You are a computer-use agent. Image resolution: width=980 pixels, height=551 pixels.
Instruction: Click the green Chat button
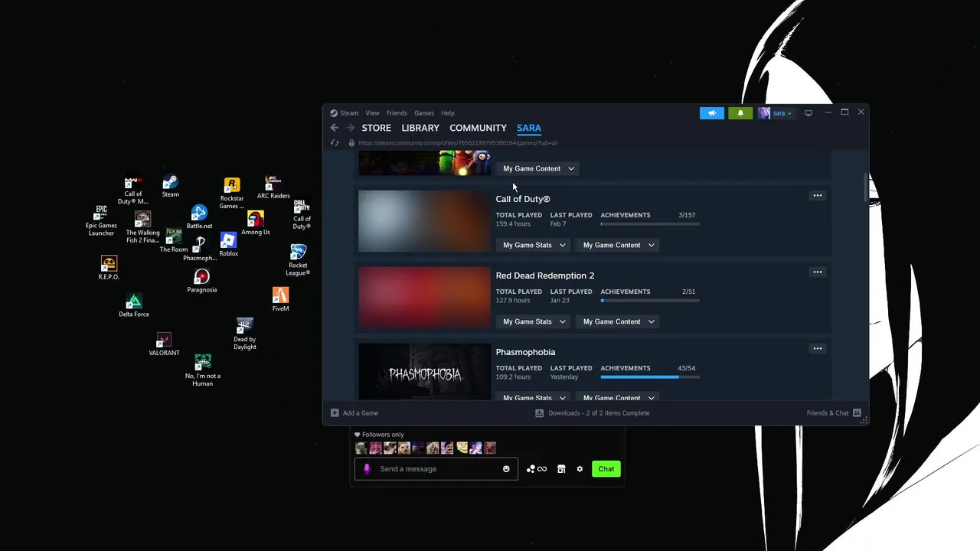coord(606,469)
